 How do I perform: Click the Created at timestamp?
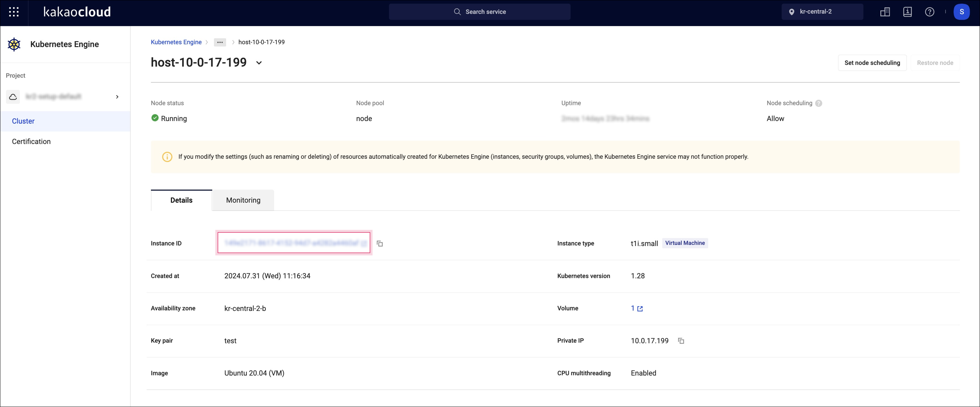click(267, 276)
